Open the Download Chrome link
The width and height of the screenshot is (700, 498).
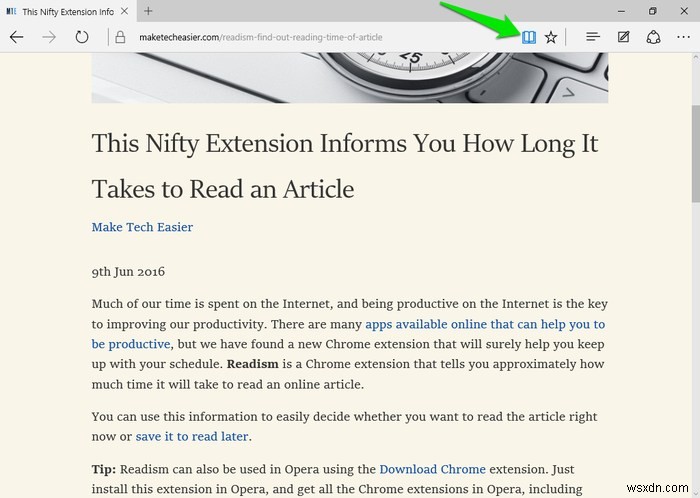432,469
